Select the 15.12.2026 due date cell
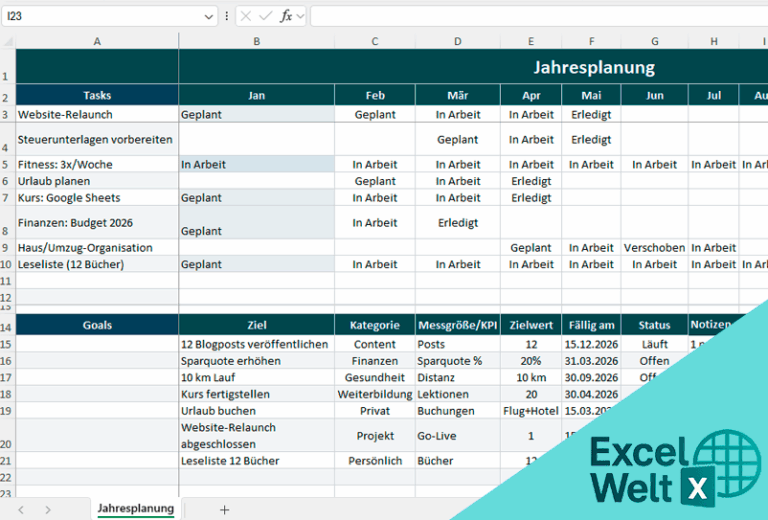 [x=591, y=344]
